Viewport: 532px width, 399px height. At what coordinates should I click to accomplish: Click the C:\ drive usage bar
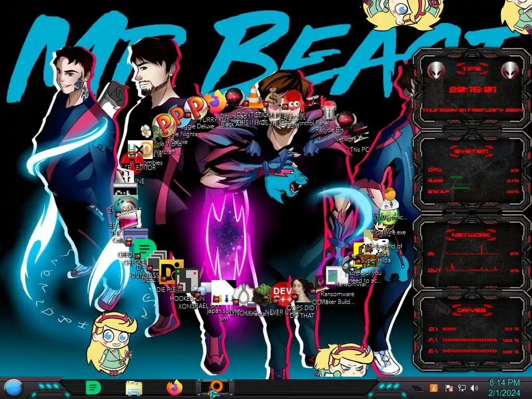click(474, 329)
